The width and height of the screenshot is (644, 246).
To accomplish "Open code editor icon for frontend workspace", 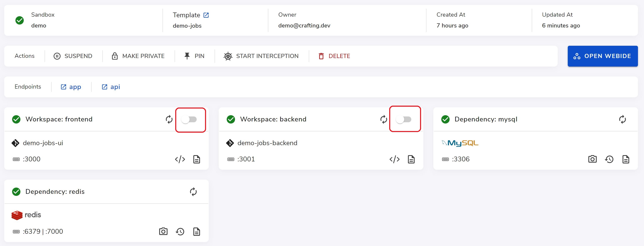I will (180, 159).
